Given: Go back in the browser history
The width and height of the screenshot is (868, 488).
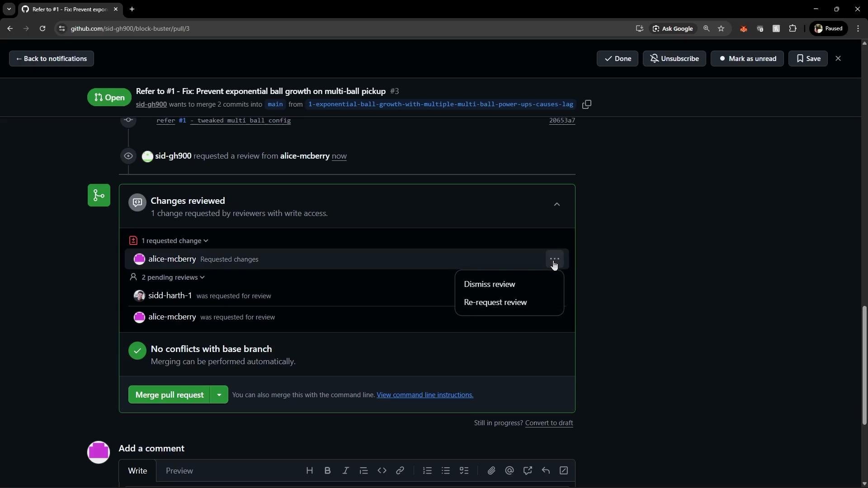Looking at the screenshot, I should (x=10, y=28).
